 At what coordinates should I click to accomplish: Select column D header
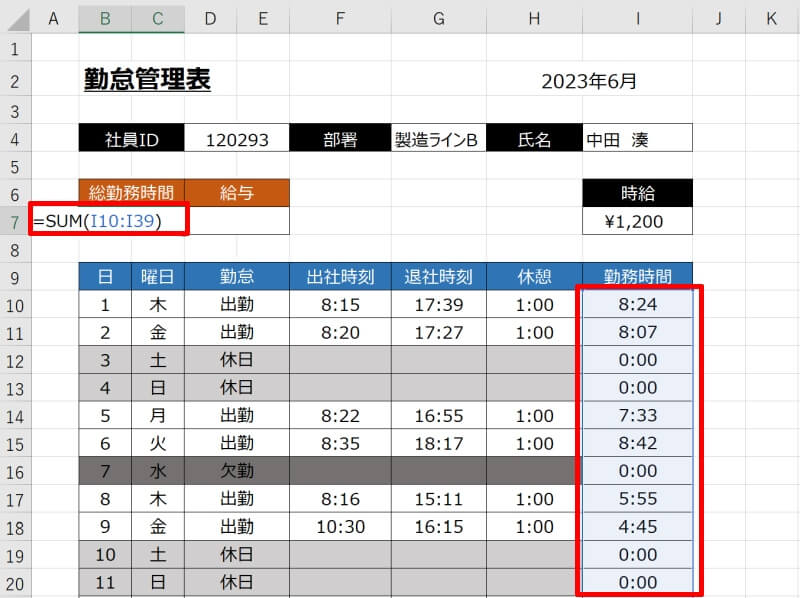coord(210,19)
